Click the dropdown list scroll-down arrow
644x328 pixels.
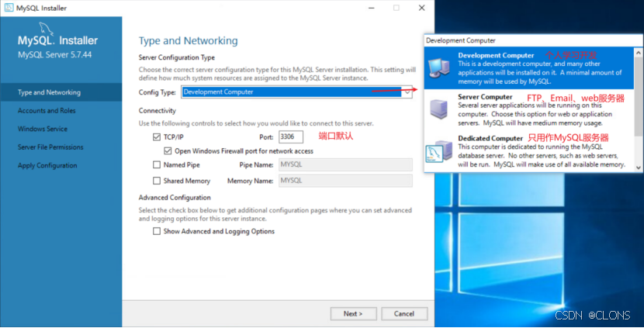tap(639, 167)
